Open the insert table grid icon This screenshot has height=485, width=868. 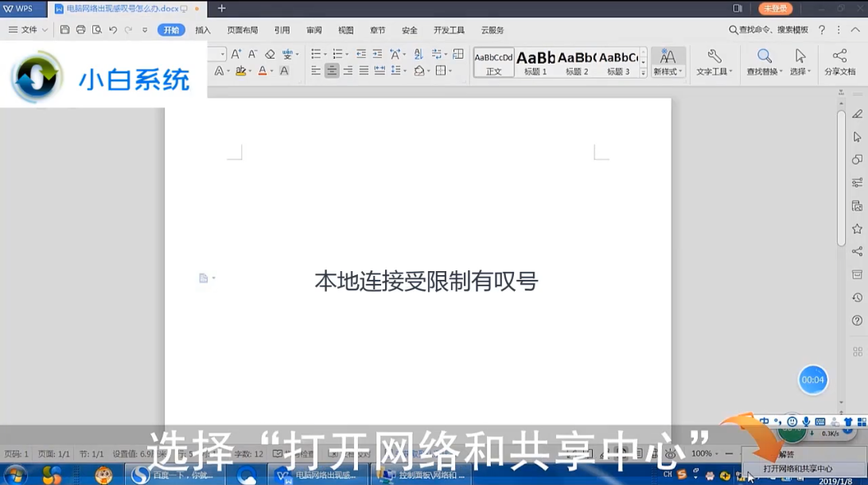point(458,53)
